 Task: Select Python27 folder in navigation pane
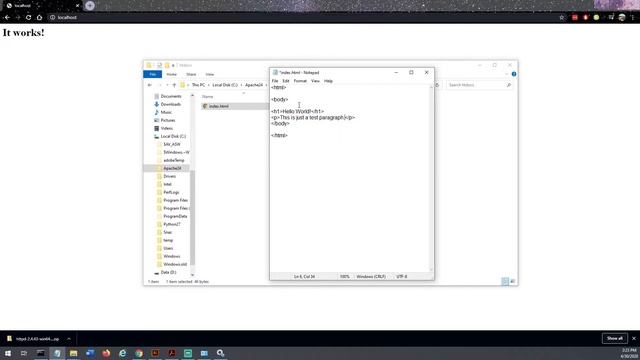(x=171, y=224)
